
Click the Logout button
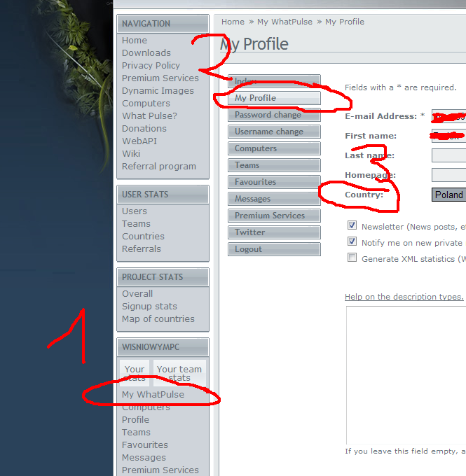point(274,249)
